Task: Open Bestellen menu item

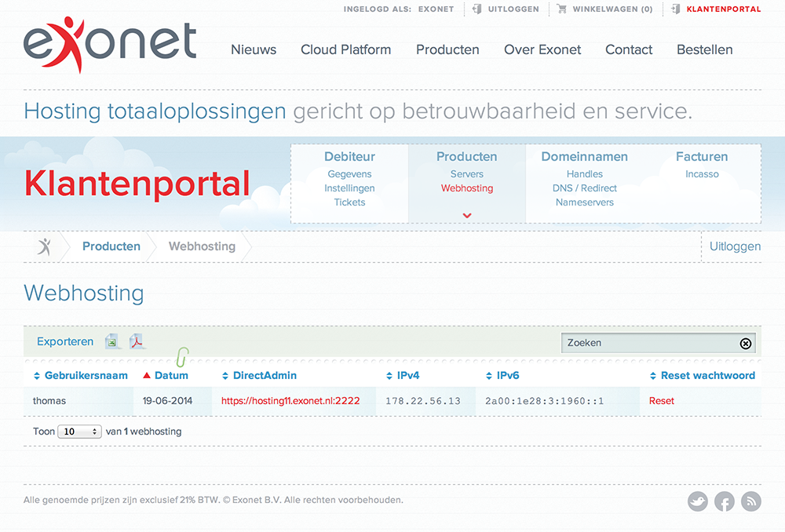Action: (704, 49)
